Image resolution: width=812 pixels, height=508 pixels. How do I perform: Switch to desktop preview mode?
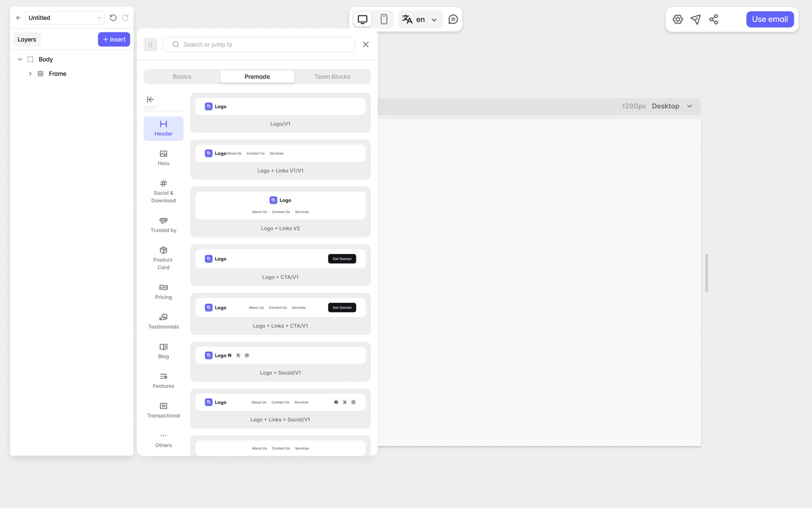click(362, 19)
